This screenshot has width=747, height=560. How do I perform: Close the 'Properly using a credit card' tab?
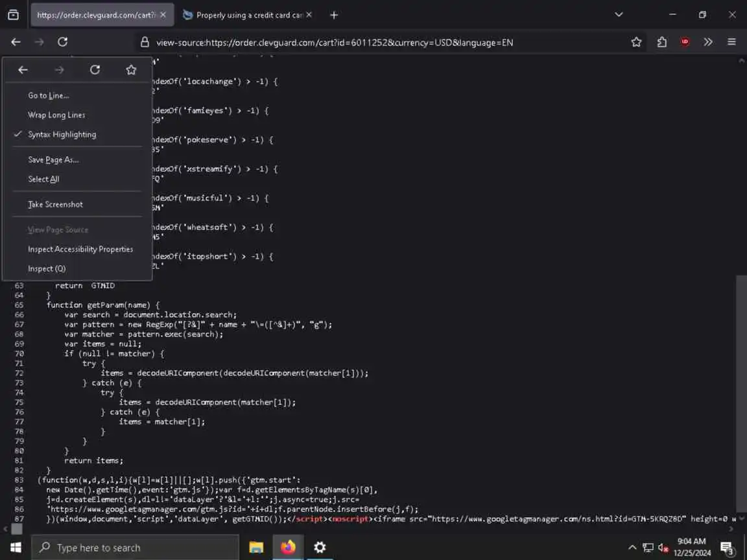[x=309, y=15]
